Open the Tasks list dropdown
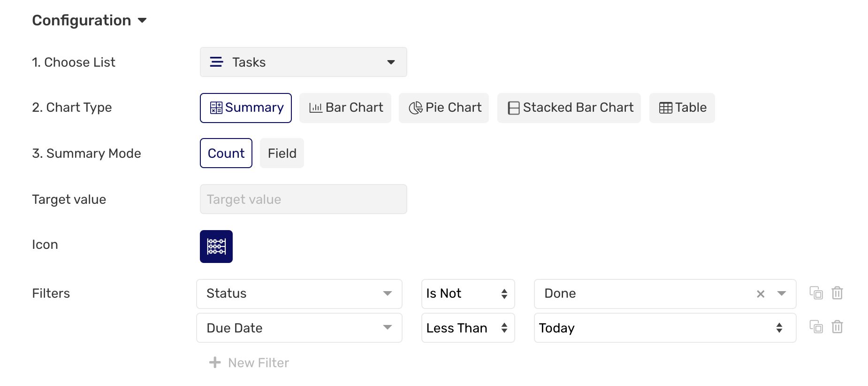 pyautogui.click(x=391, y=62)
